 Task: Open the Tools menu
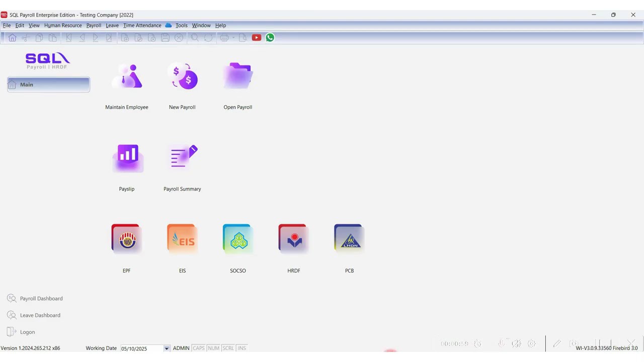pyautogui.click(x=182, y=25)
